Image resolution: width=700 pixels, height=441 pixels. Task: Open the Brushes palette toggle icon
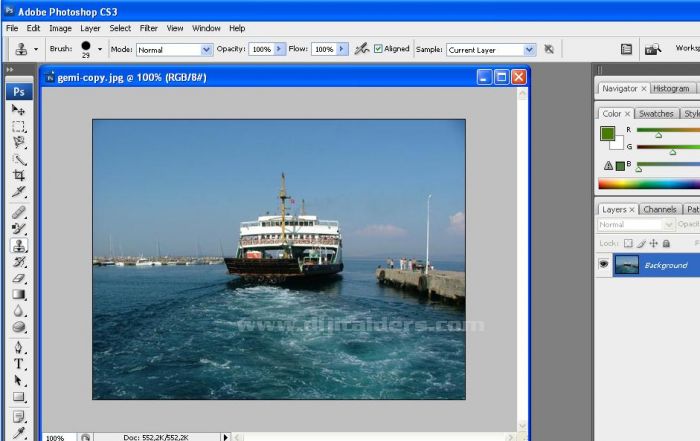pyautogui.click(x=626, y=49)
